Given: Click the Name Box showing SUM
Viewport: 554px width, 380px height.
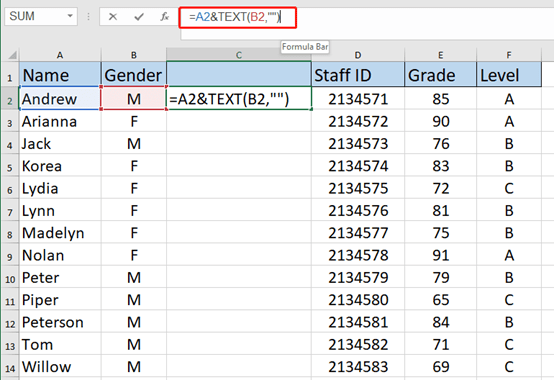Looking at the screenshot, I should point(41,17).
